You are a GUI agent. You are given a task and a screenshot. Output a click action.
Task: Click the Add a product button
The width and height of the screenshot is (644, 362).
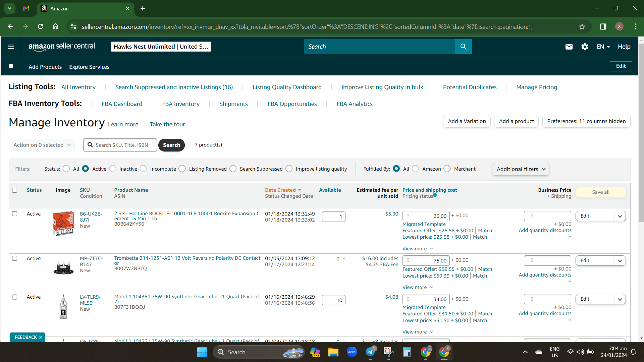(517, 121)
